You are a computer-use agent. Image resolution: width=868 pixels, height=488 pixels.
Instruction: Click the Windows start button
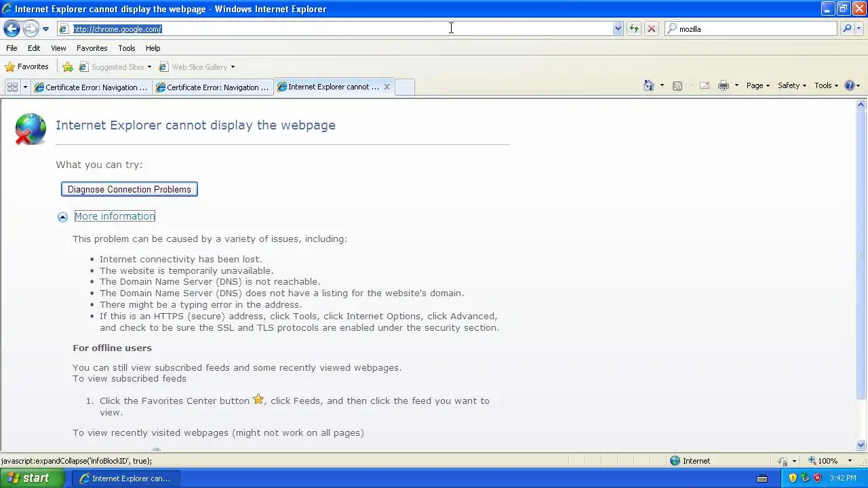33,478
